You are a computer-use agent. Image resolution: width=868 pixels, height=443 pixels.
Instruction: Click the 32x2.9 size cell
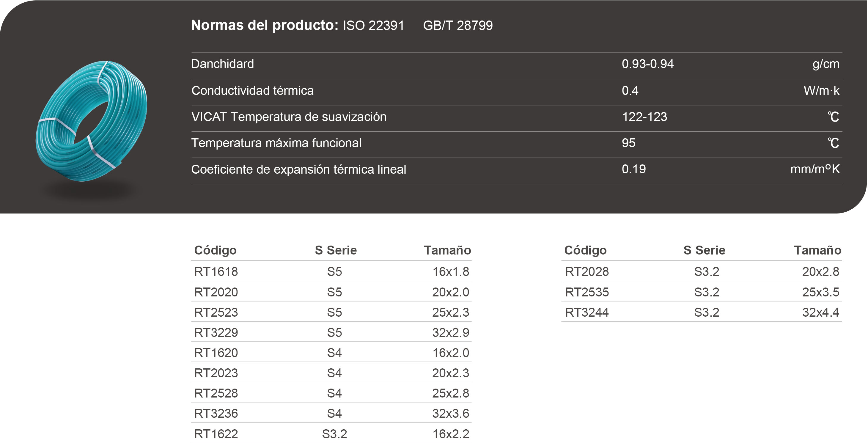point(451,333)
